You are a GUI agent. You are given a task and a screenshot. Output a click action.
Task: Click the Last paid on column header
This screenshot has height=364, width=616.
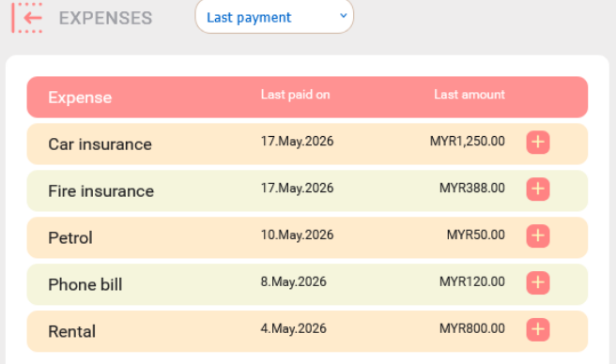(296, 95)
